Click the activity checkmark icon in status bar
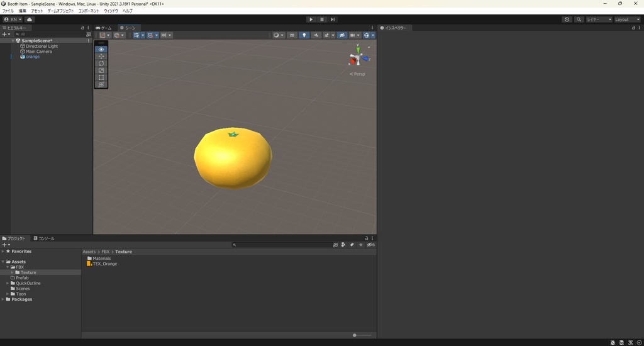 click(x=639, y=342)
